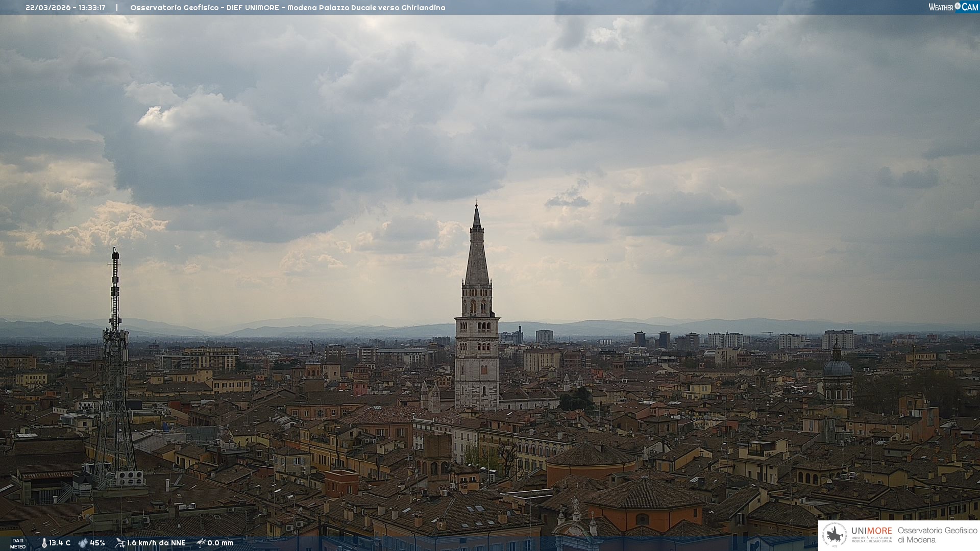Click the camera lens icon in WeatherCam logo
Screen dimensions: 980x551
point(958,6)
